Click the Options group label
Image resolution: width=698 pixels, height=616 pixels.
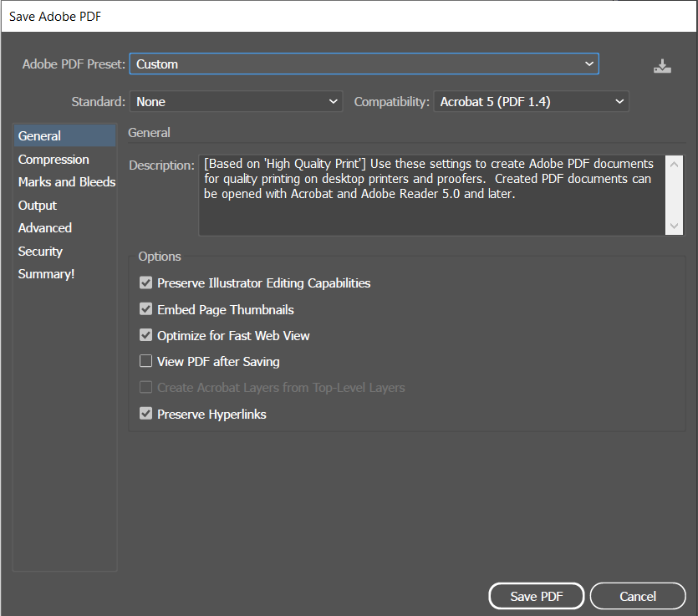160,257
